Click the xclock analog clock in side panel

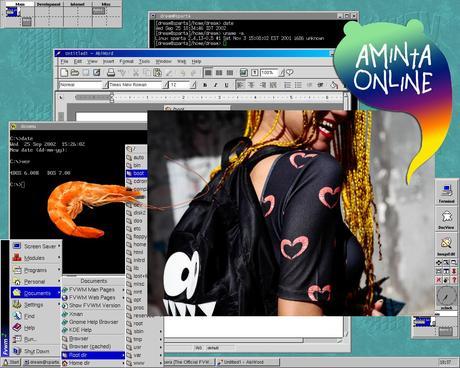(446, 297)
